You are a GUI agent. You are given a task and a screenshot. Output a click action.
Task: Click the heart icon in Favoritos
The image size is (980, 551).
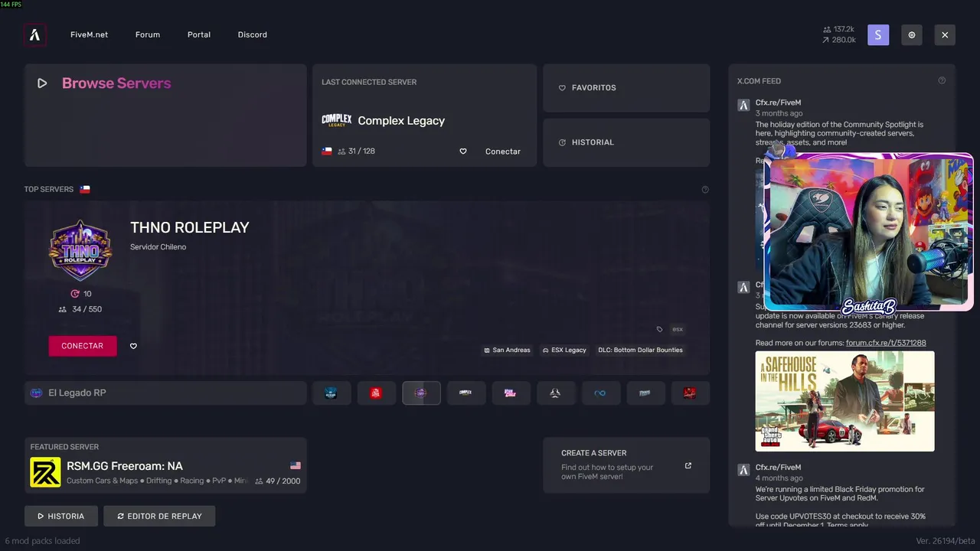pos(562,88)
